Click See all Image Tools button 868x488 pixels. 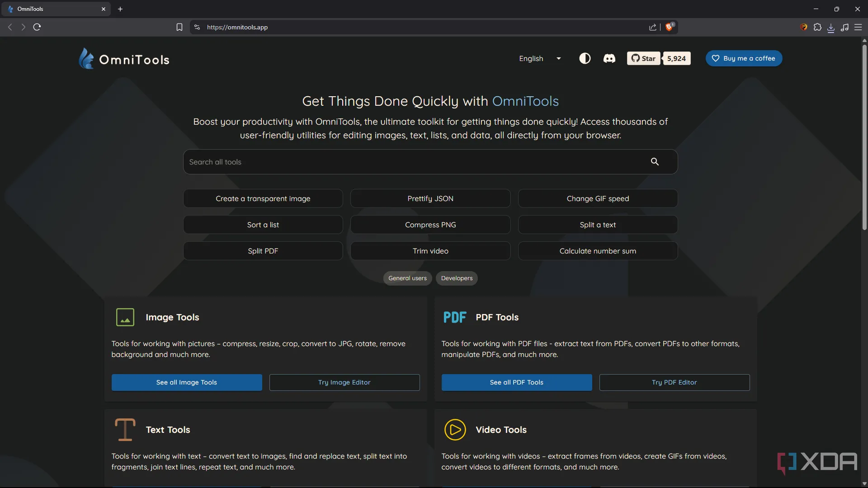point(187,382)
